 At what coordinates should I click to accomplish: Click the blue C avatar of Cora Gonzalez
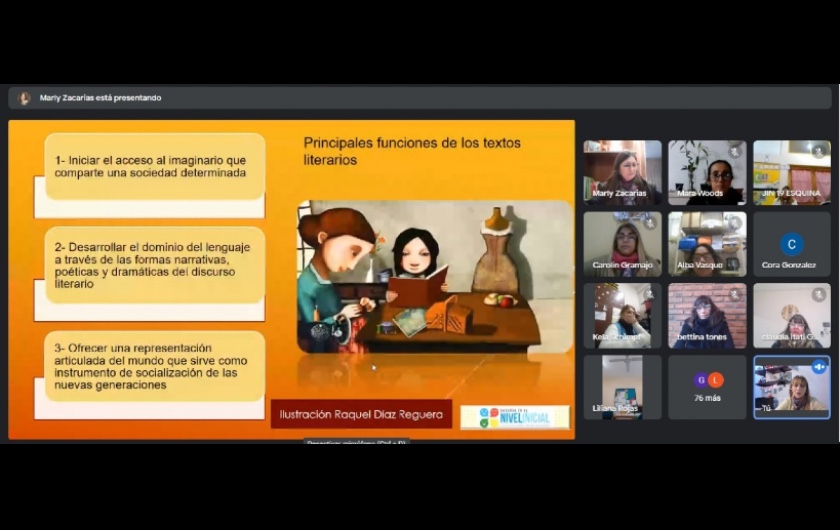pyautogui.click(x=792, y=244)
